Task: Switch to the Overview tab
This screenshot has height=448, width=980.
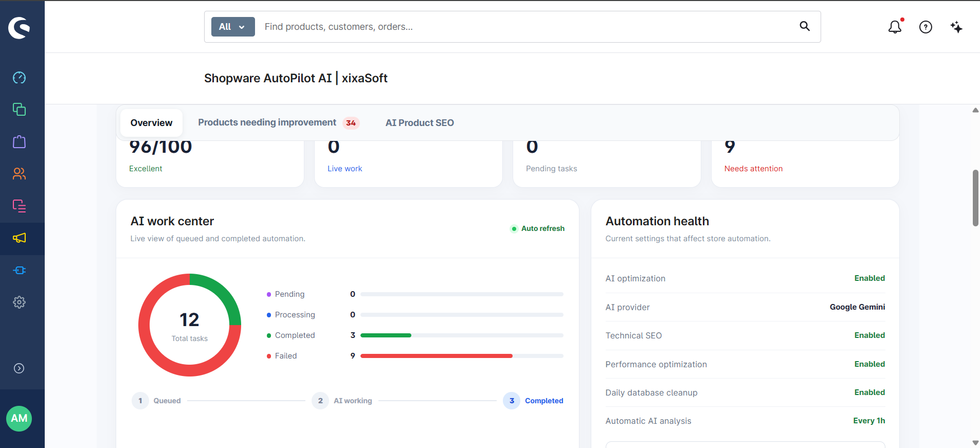Action: pyautogui.click(x=151, y=123)
